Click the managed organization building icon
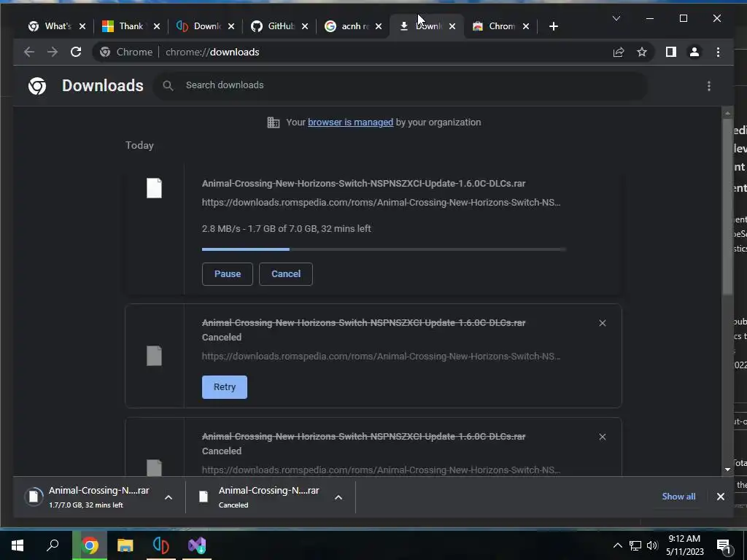The image size is (747, 560). [x=274, y=122]
